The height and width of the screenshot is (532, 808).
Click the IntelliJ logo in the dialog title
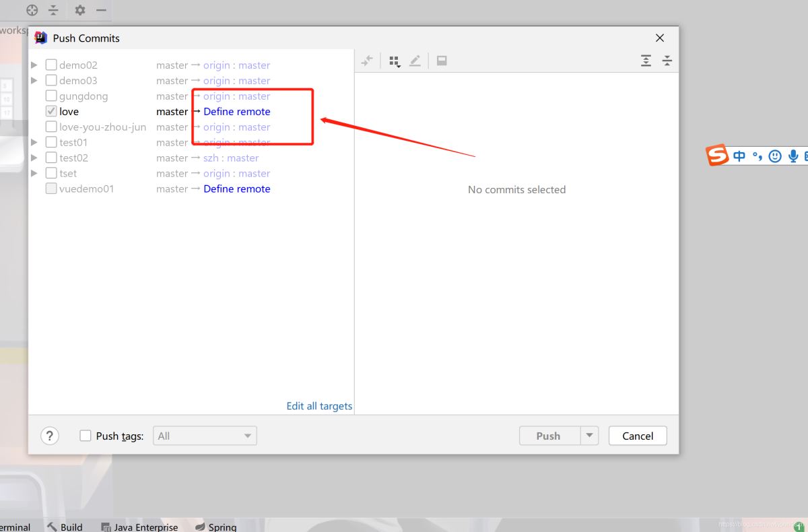[41, 38]
